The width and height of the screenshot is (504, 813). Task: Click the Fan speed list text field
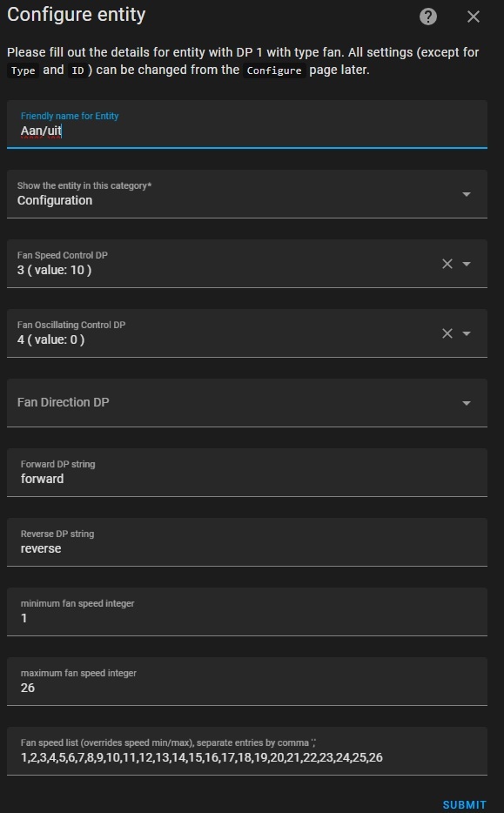point(247,751)
